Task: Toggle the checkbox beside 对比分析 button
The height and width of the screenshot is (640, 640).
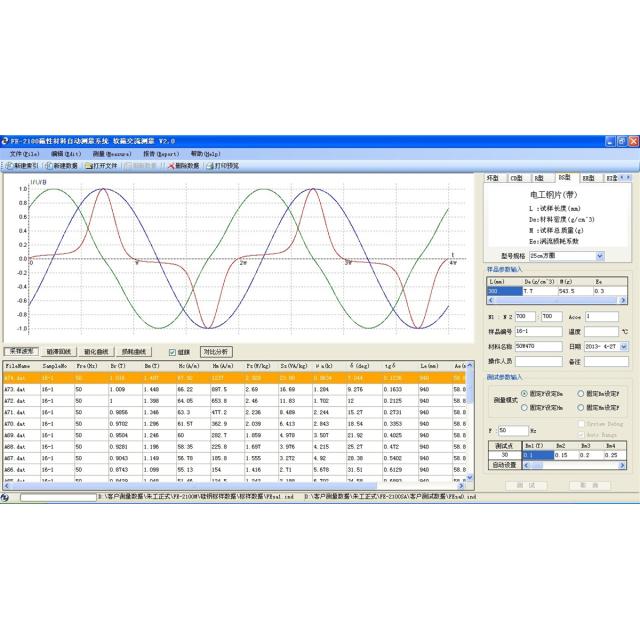Action: (x=172, y=352)
